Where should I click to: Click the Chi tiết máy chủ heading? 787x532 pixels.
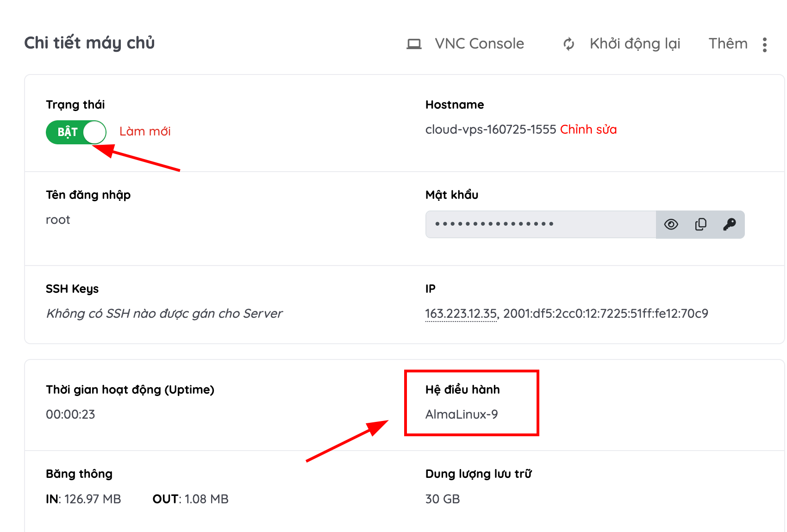[x=89, y=43]
